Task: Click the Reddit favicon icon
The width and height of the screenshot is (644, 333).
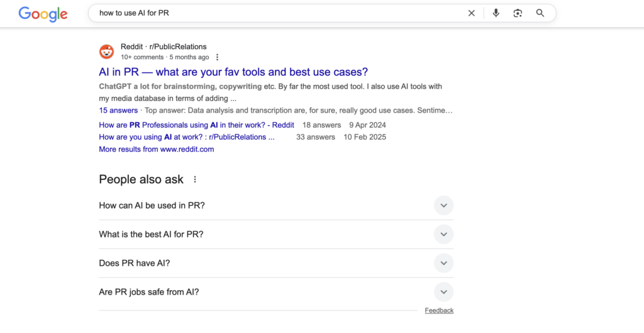Action: tap(107, 52)
